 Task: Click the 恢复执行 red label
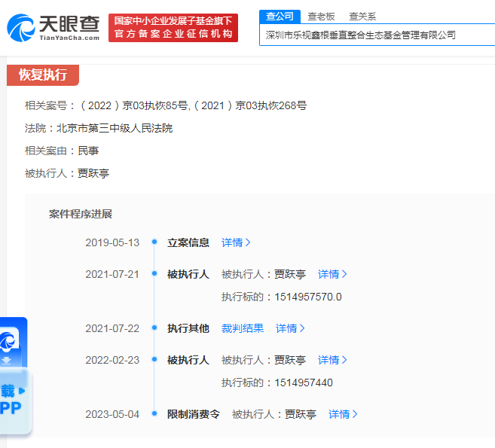(43, 75)
